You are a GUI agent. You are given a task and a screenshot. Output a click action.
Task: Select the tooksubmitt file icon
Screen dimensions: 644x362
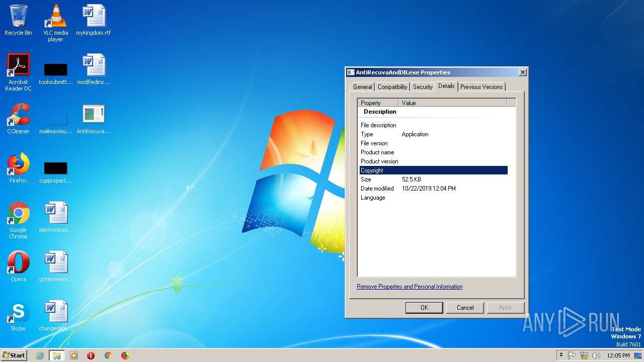(x=55, y=73)
